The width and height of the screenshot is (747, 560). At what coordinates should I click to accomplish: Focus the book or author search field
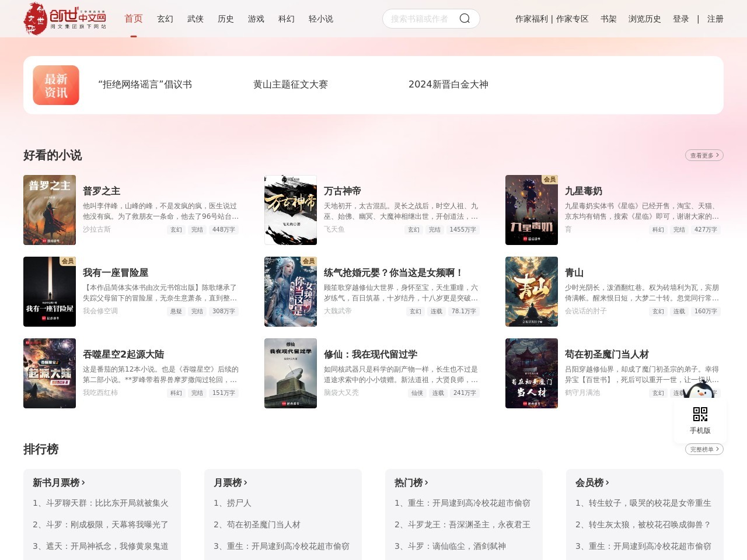tap(420, 19)
